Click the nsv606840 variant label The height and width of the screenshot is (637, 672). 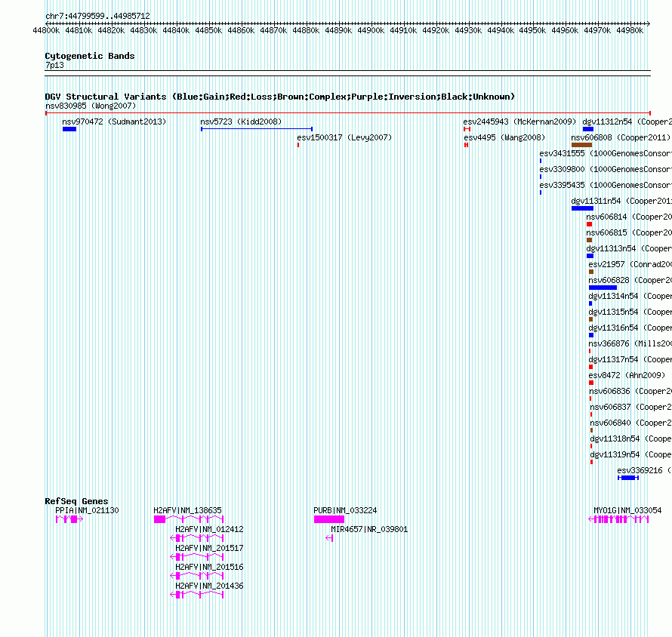631,423
